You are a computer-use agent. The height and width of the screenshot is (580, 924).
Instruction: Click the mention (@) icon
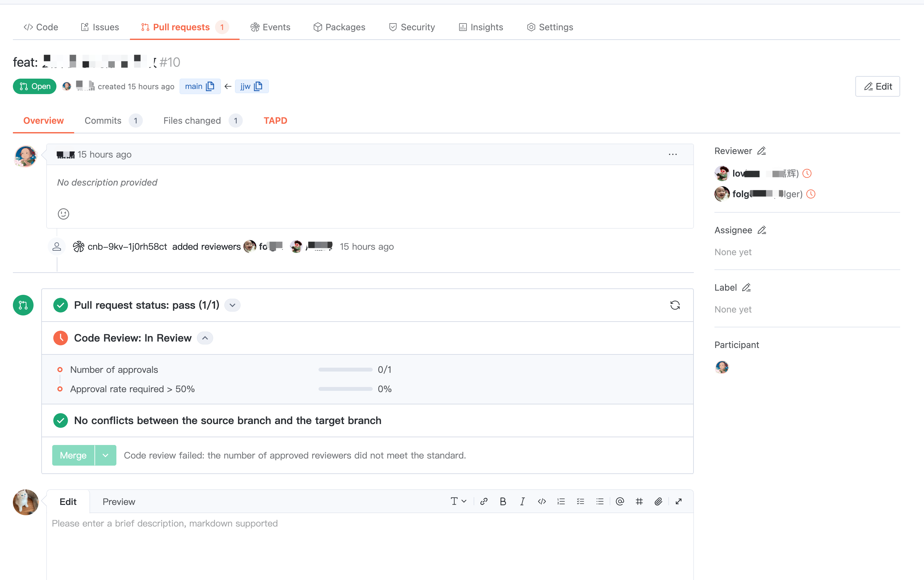pos(619,501)
